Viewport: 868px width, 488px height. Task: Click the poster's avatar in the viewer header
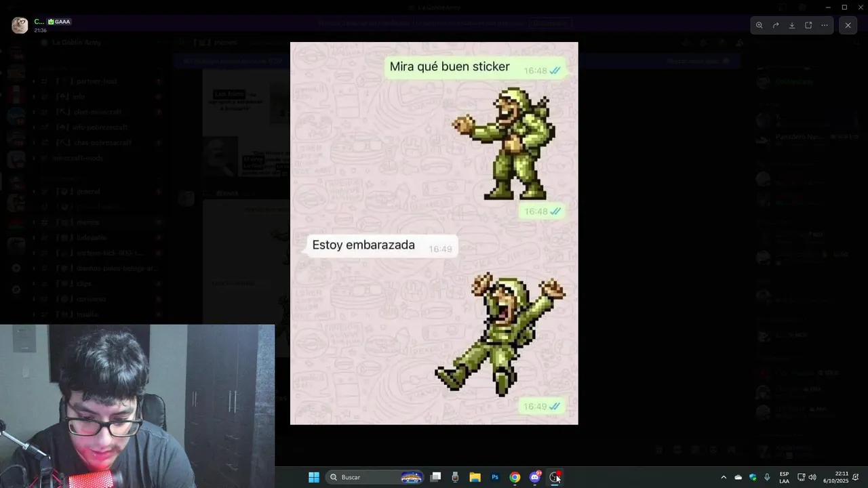click(x=20, y=25)
